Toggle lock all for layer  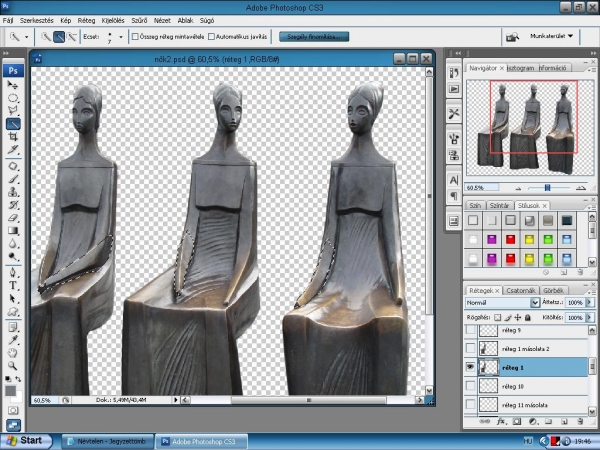click(x=528, y=317)
